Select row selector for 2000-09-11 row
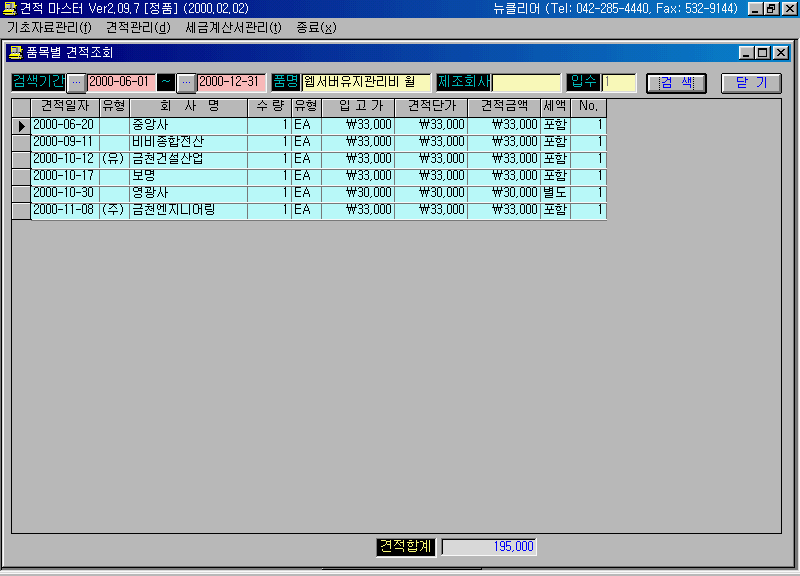 point(21,143)
